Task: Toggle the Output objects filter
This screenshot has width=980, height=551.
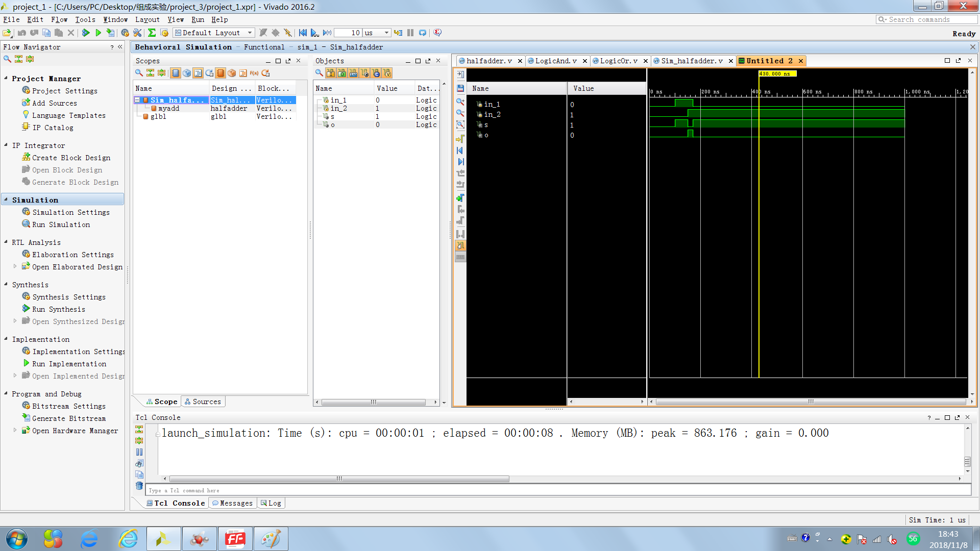Action: 342,73
